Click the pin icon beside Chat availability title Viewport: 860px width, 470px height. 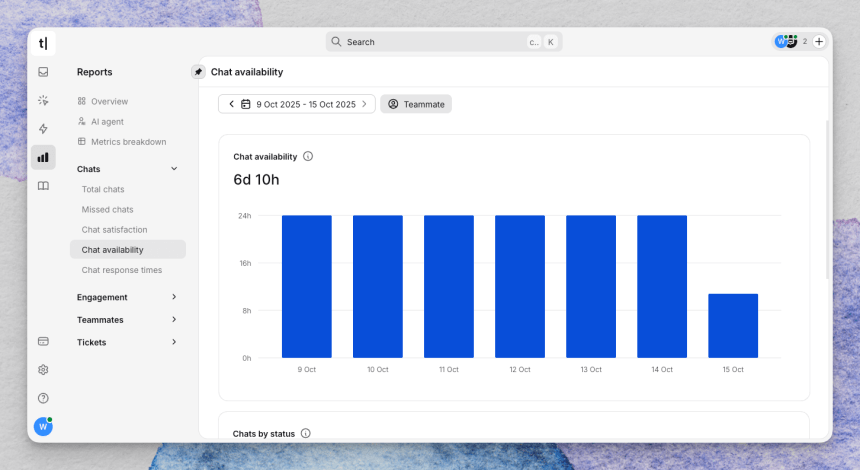coord(198,72)
